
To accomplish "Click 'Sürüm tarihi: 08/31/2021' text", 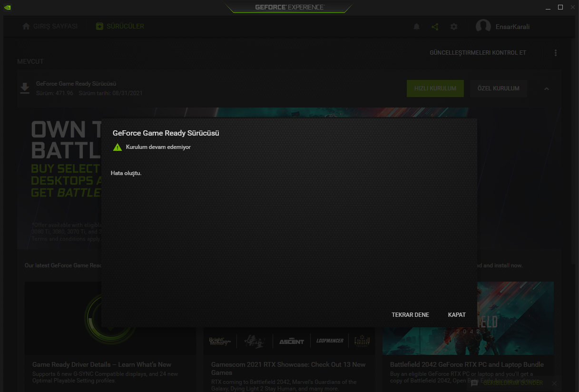I will [x=110, y=93].
